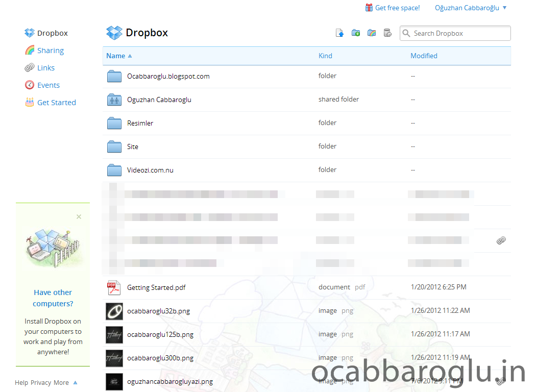Click the Videozi.com.nu folder icon
This screenshot has height=392, width=536.
(114, 170)
